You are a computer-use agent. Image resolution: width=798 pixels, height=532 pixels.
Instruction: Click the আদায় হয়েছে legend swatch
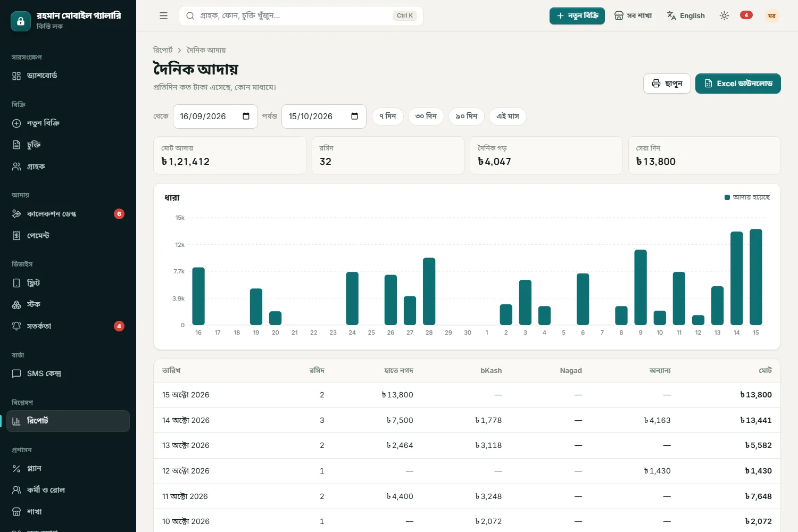727,197
